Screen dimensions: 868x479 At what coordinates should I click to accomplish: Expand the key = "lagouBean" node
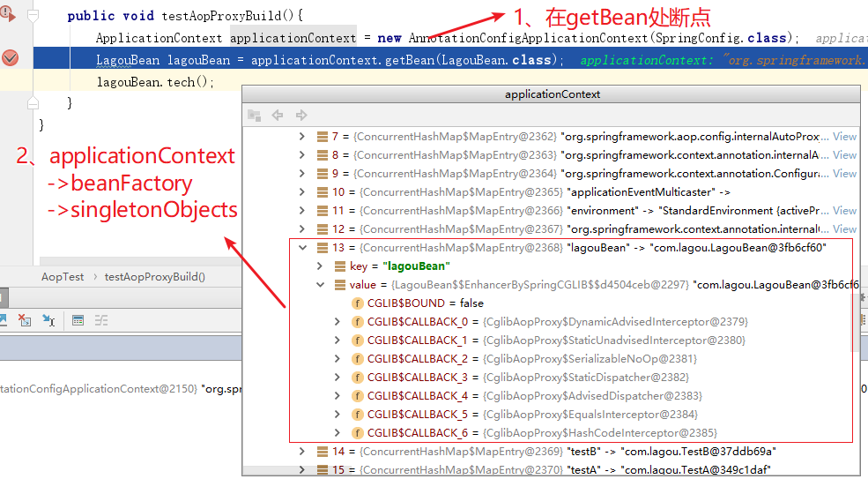tap(319, 266)
